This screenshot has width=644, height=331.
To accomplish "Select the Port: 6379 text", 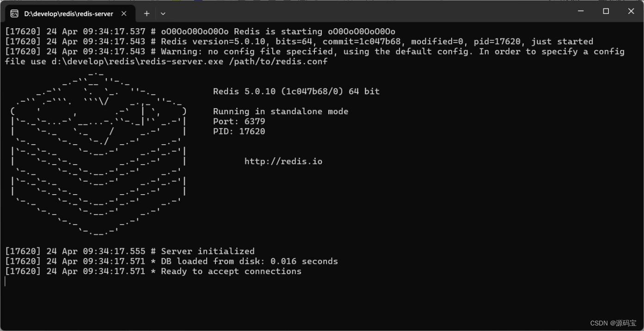I will [239, 121].
